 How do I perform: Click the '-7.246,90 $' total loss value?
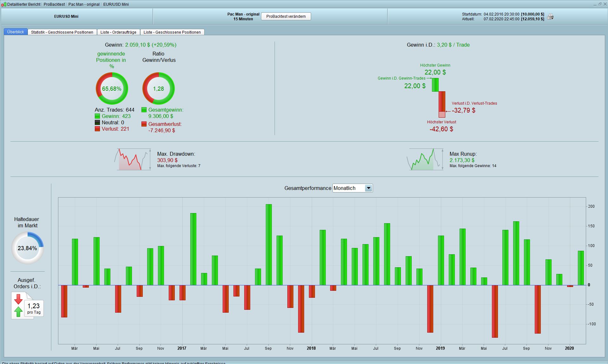(x=162, y=130)
